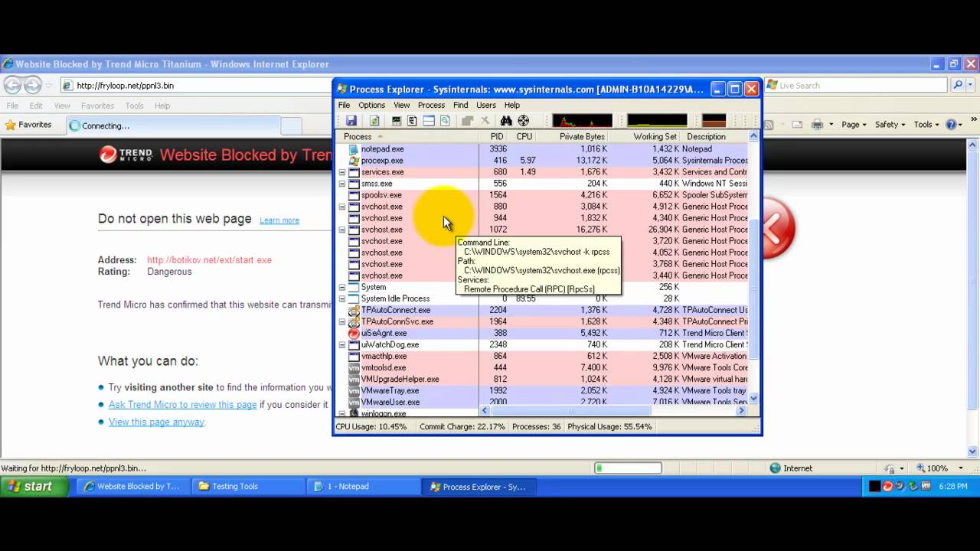
Task: Open System Information via the toolbar graph icon
Action: (x=396, y=121)
